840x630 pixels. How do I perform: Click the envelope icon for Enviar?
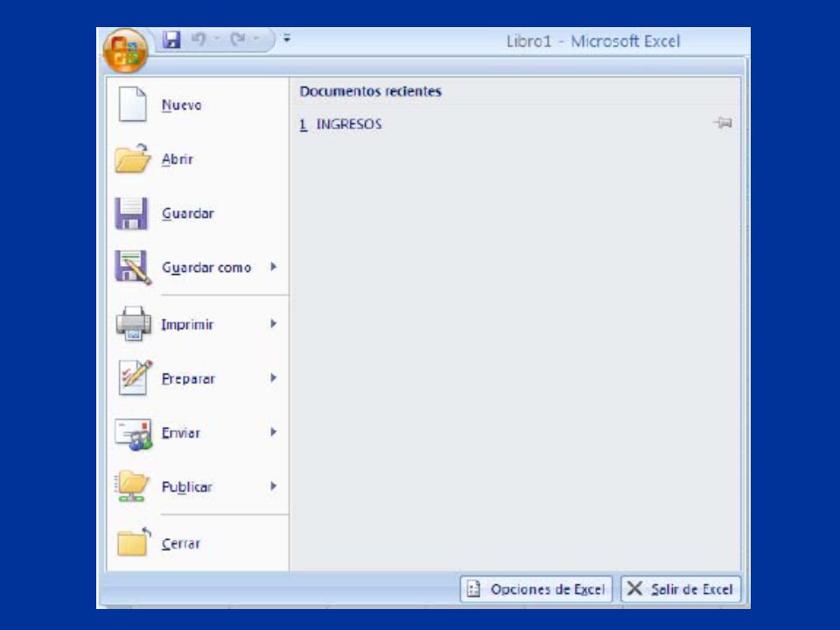pos(133,433)
